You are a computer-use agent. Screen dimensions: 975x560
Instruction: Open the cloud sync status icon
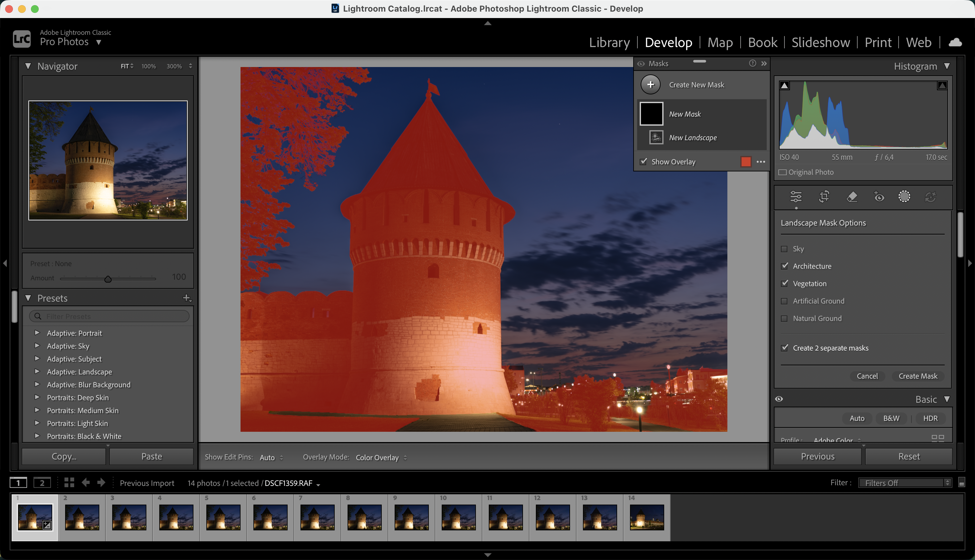(x=955, y=42)
